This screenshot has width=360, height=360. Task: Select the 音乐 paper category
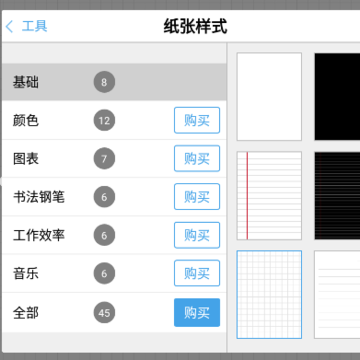(114, 273)
